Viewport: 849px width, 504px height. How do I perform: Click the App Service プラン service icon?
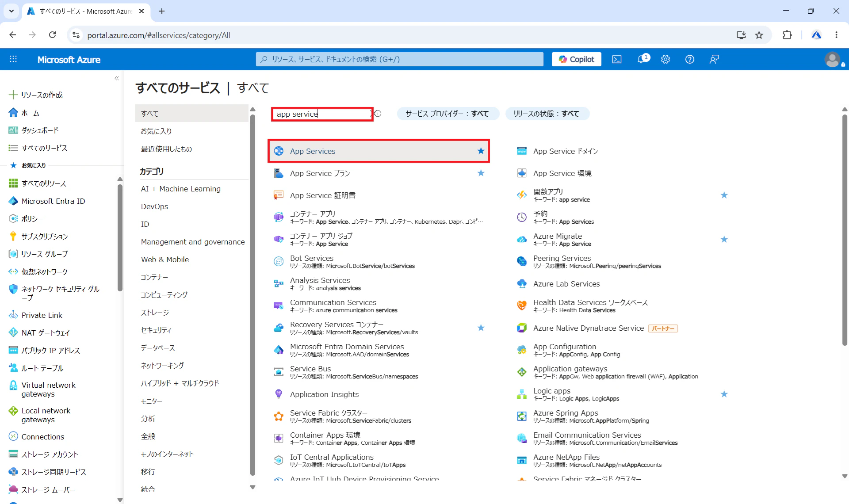coord(279,173)
